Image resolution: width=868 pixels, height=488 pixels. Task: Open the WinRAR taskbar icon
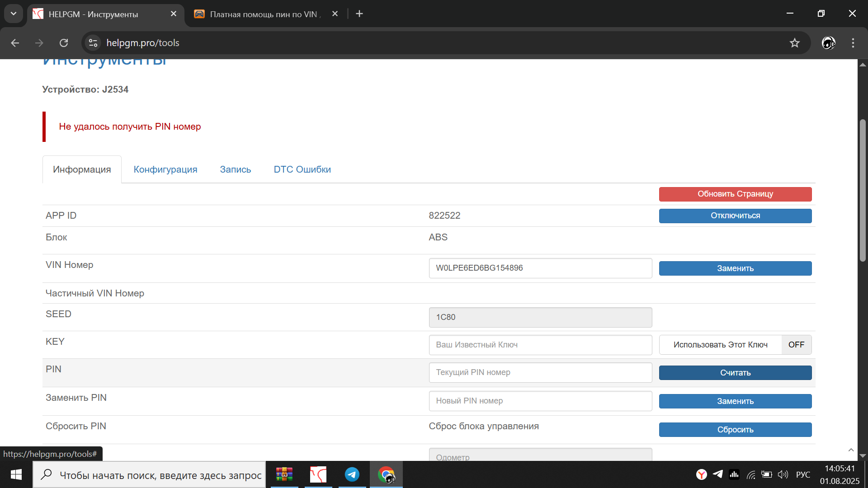(284, 474)
